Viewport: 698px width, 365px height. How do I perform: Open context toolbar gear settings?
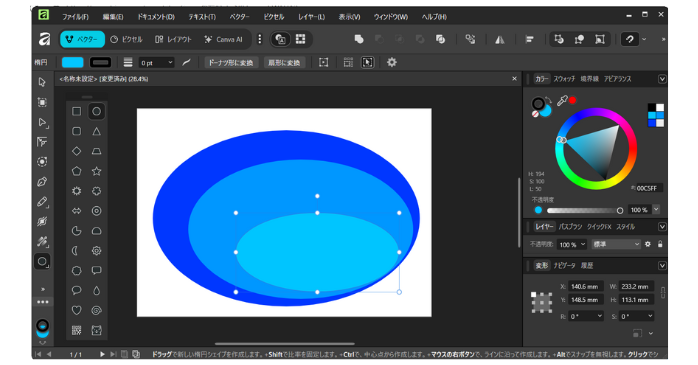[392, 62]
